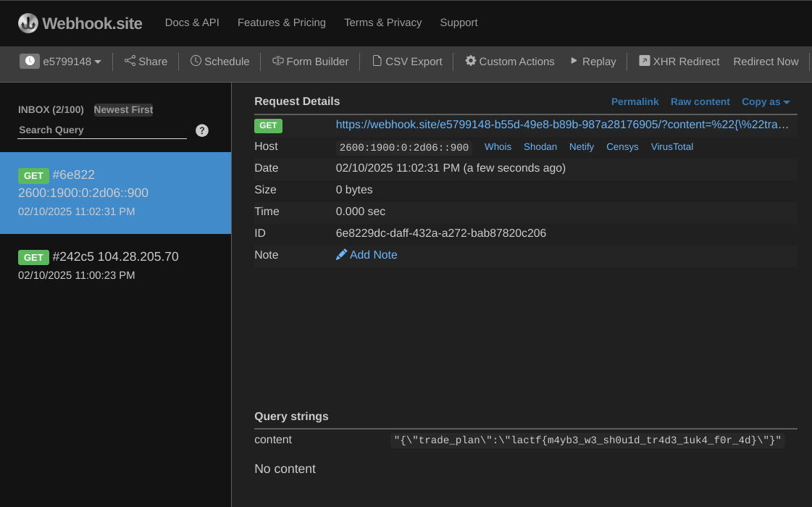This screenshot has height=507, width=812.
Task: Export requests with CSV Export
Action: pyautogui.click(x=406, y=62)
